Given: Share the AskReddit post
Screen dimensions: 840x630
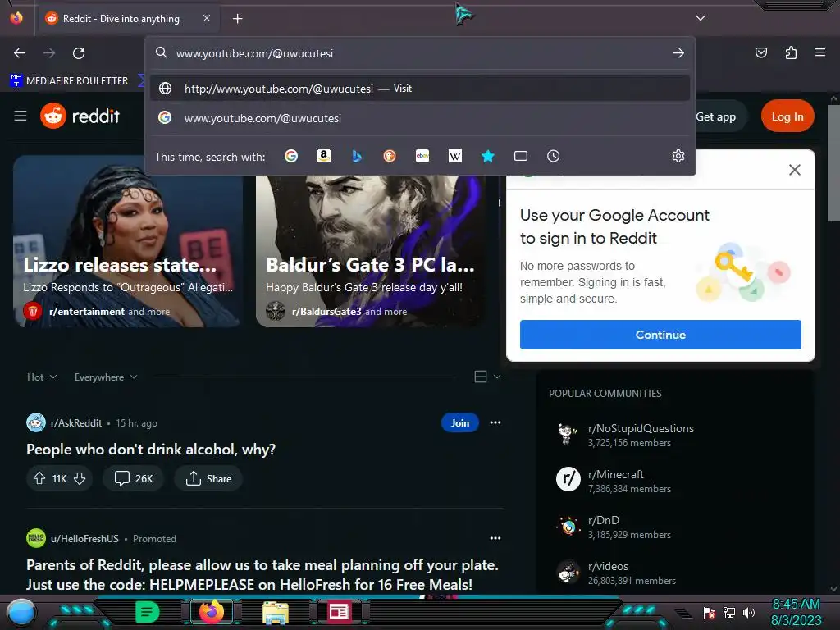Looking at the screenshot, I should pos(208,478).
